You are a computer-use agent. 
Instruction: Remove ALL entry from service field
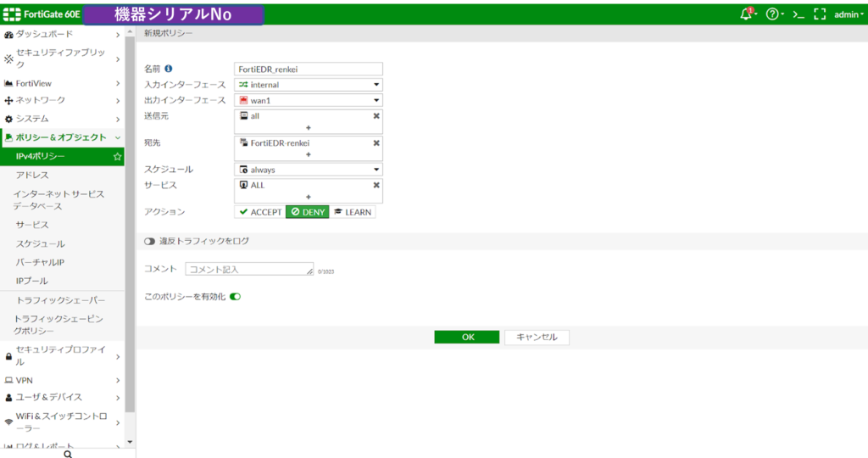(376, 185)
